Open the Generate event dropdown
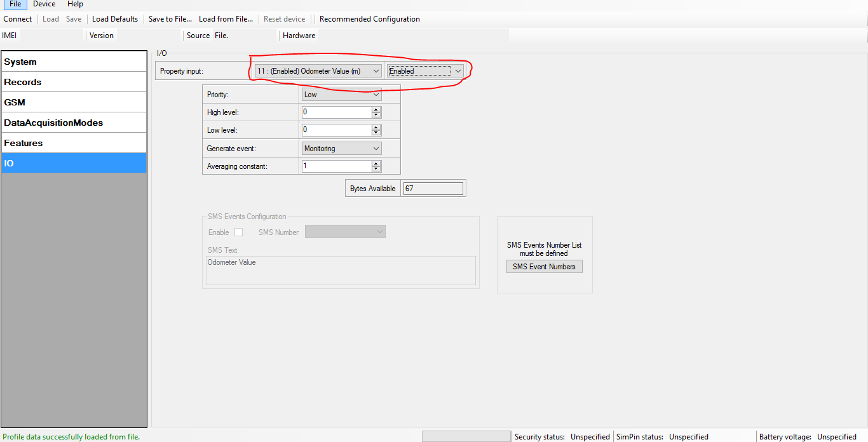The image size is (868, 442). (x=342, y=149)
